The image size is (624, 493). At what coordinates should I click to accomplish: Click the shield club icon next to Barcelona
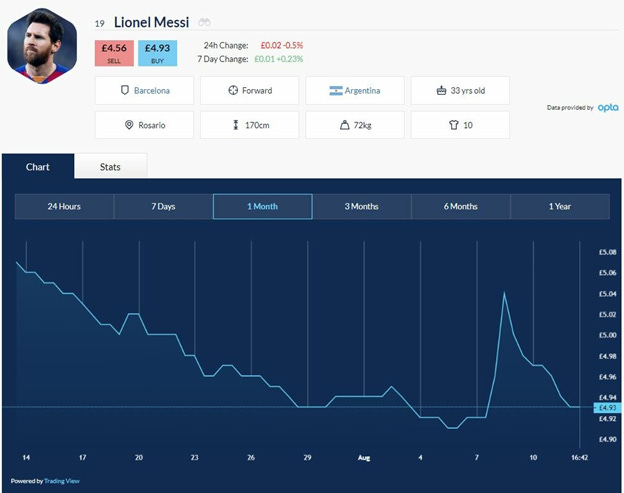(125, 90)
